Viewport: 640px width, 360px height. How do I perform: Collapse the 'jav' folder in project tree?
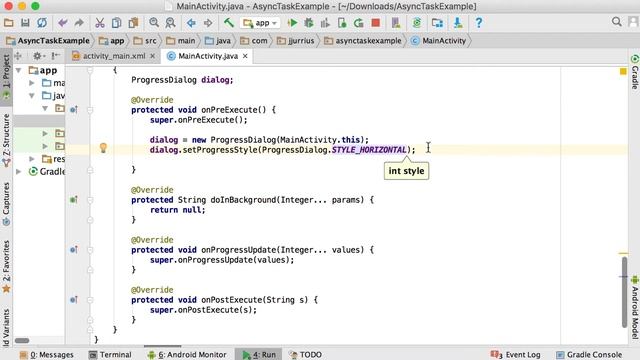tap(32, 96)
